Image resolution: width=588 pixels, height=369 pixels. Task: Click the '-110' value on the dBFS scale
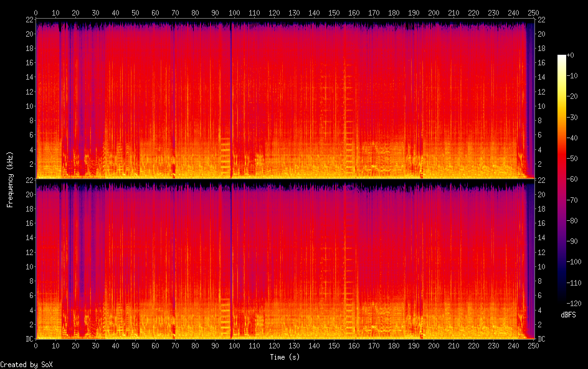pyautogui.click(x=574, y=283)
